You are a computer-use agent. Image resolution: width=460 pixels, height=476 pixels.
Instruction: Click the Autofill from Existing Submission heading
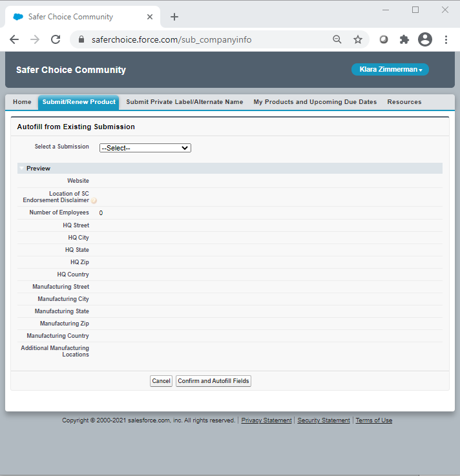click(x=76, y=127)
